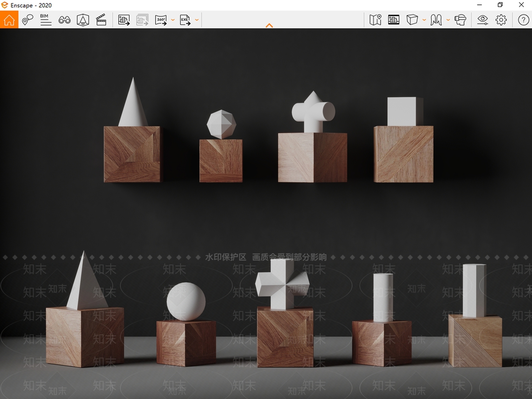Take a screenshot export render
532x399 pixels.
pyautogui.click(x=124, y=20)
